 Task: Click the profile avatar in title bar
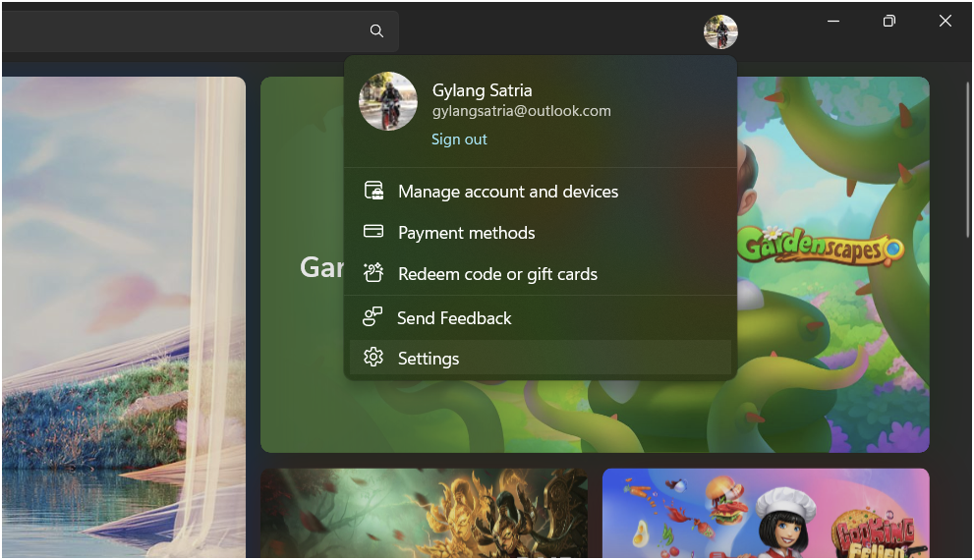(720, 31)
